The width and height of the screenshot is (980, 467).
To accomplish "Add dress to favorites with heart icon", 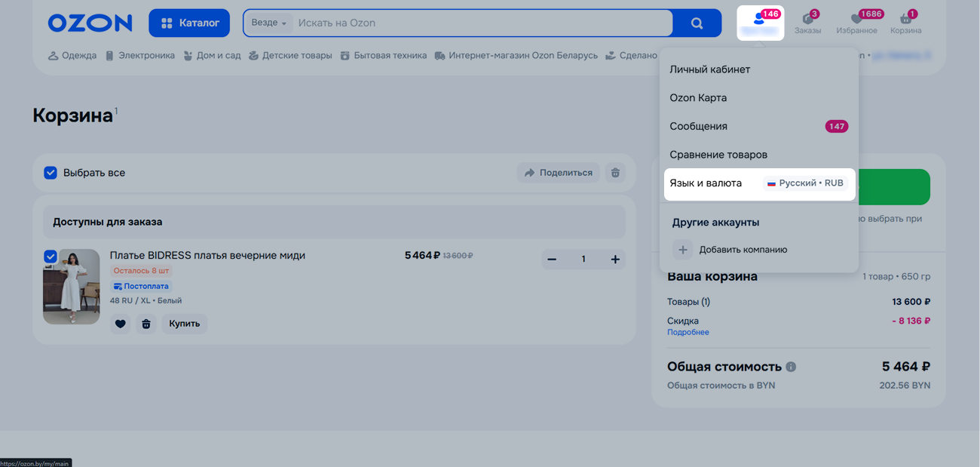I will [x=121, y=324].
